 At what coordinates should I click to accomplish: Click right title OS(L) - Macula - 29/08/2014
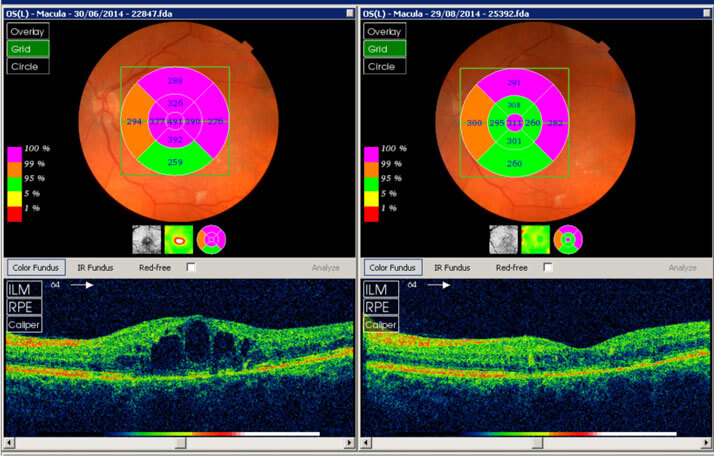[446, 14]
